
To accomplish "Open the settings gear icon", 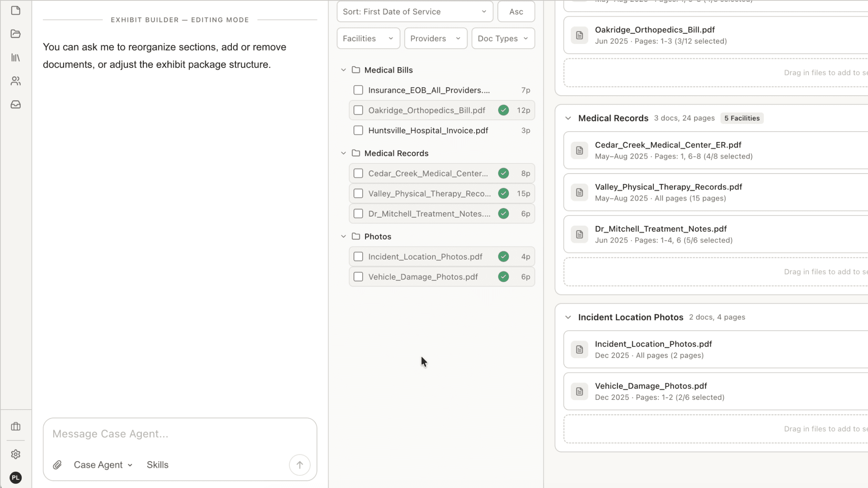I will click(x=15, y=454).
